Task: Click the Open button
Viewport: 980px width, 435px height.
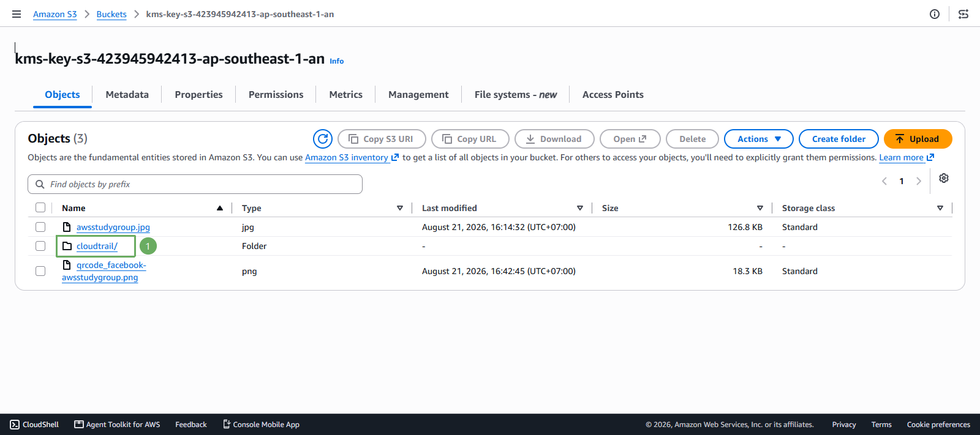Action: click(x=630, y=139)
